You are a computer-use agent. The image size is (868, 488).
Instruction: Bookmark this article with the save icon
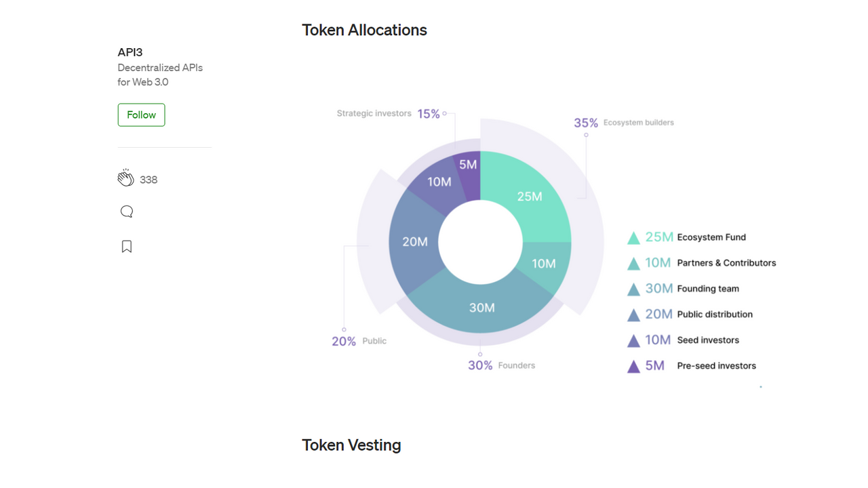[x=126, y=246]
